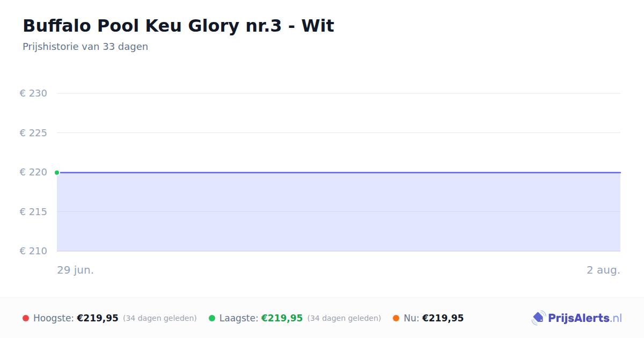Viewport: 644px width, 338px height.
Task: Click the red Hoogste indicator dot
Action: 26,318
